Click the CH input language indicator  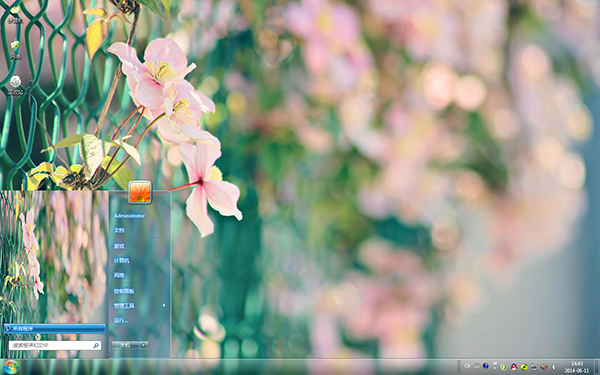tap(467, 366)
